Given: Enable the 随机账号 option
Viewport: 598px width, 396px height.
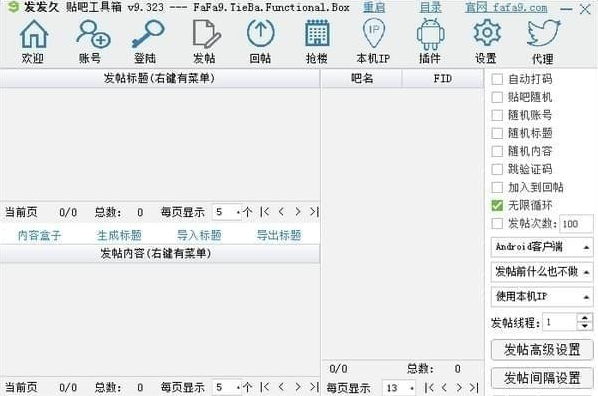Looking at the screenshot, I should click(497, 115).
